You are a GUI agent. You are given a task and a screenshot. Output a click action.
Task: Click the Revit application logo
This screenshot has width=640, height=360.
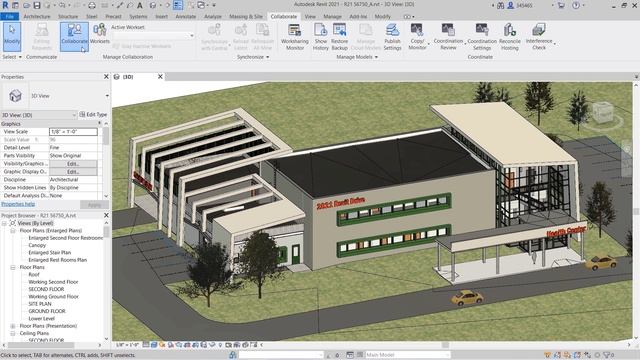(5, 5)
